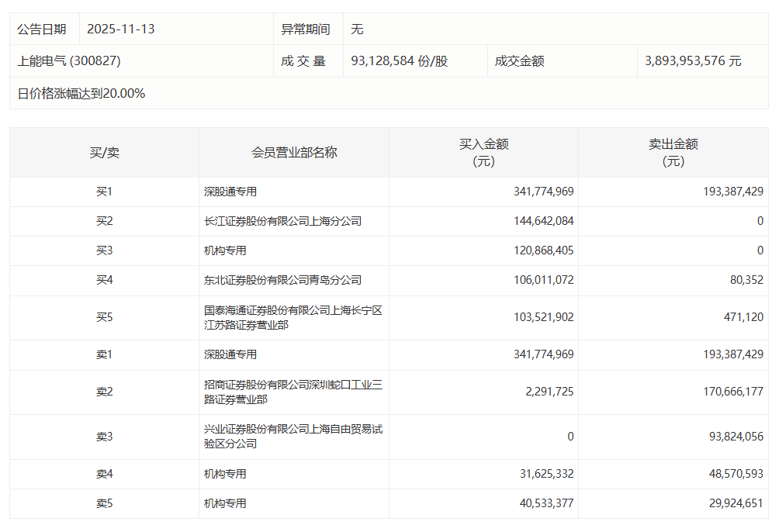Click 国泰海通证券 上海长宁区江苏路证券营业部 name

(293, 318)
